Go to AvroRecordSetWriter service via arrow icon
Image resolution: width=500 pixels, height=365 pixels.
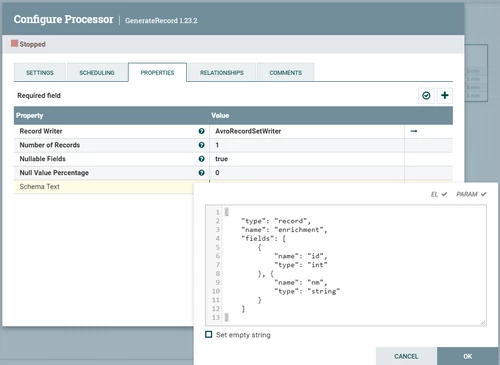click(414, 131)
